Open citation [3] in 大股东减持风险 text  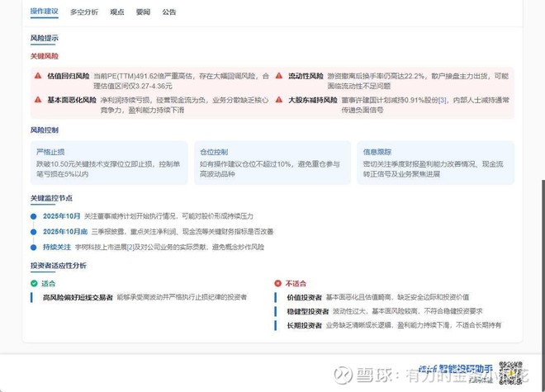point(442,100)
